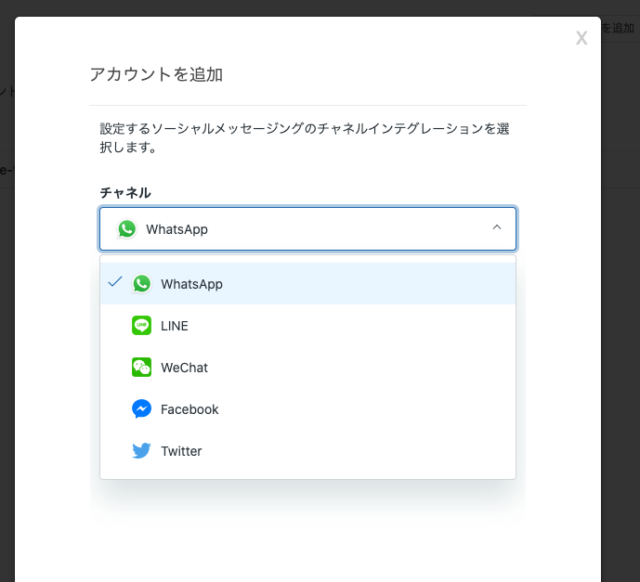Select Facebook from the dropdown options
The width and height of the screenshot is (640, 582).
pyautogui.click(x=308, y=409)
